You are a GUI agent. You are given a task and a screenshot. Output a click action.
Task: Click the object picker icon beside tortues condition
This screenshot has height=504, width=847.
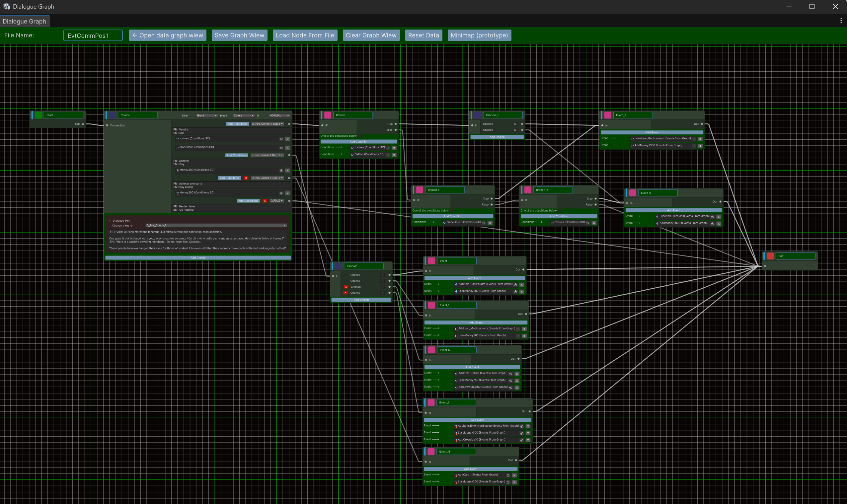pos(281,139)
